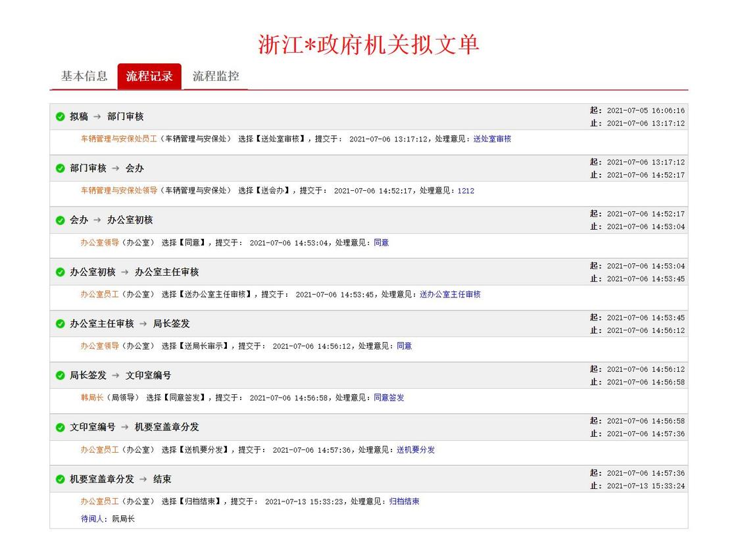Open the 基本信息 tab
Screen dimensions: 740x560
tap(84, 76)
